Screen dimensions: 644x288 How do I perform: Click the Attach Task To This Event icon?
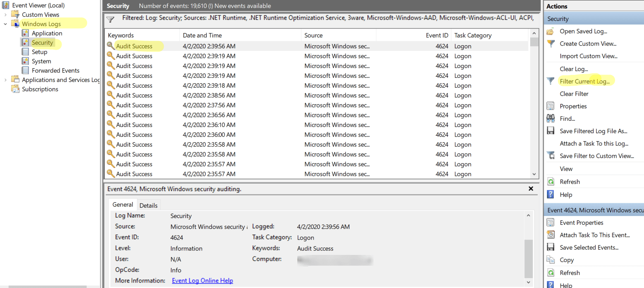(x=551, y=235)
